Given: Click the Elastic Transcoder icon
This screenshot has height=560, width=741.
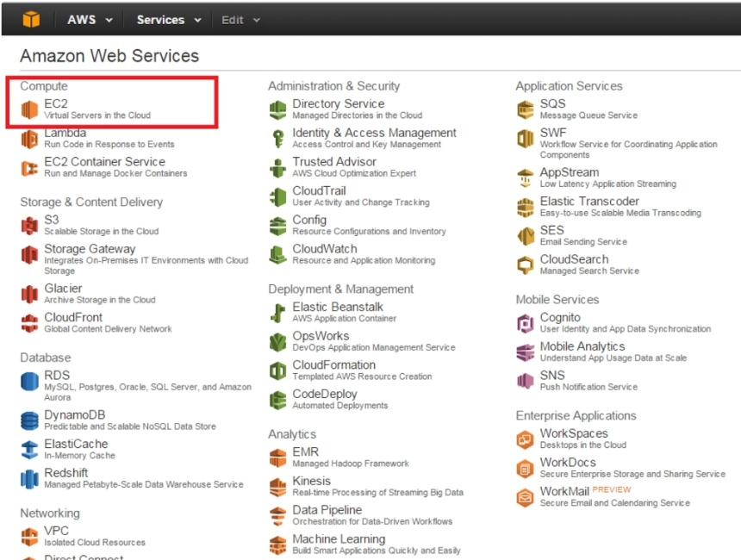Looking at the screenshot, I should 525,208.
